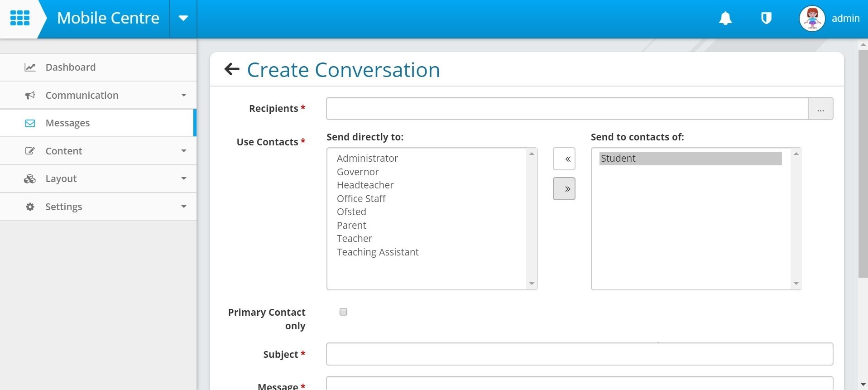Select Office Staff in the list

click(361, 199)
